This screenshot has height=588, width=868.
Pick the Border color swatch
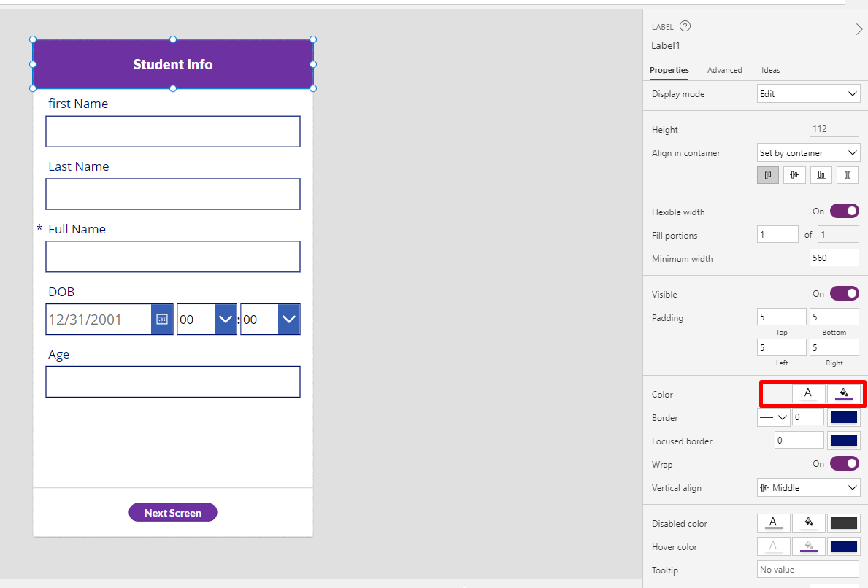tap(844, 417)
